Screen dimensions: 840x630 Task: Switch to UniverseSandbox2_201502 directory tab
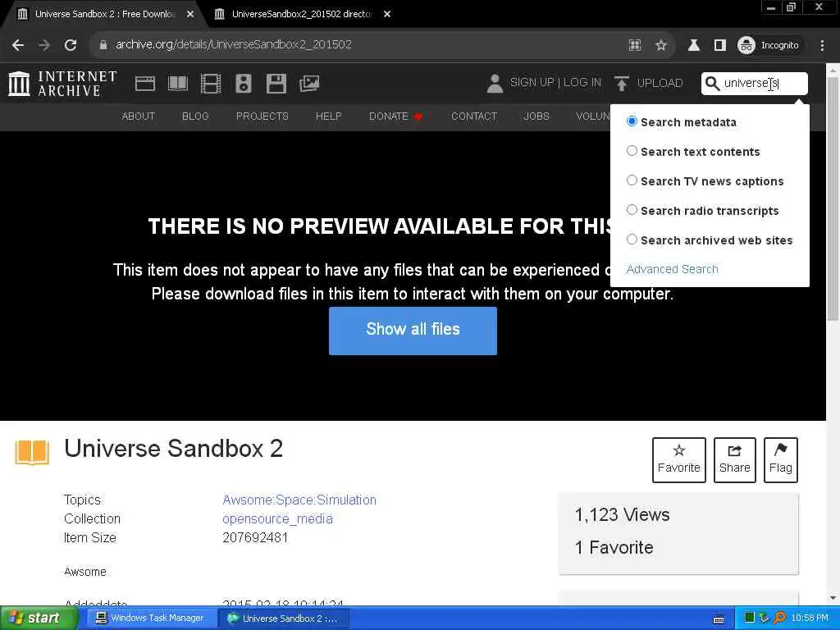click(x=302, y=14)
